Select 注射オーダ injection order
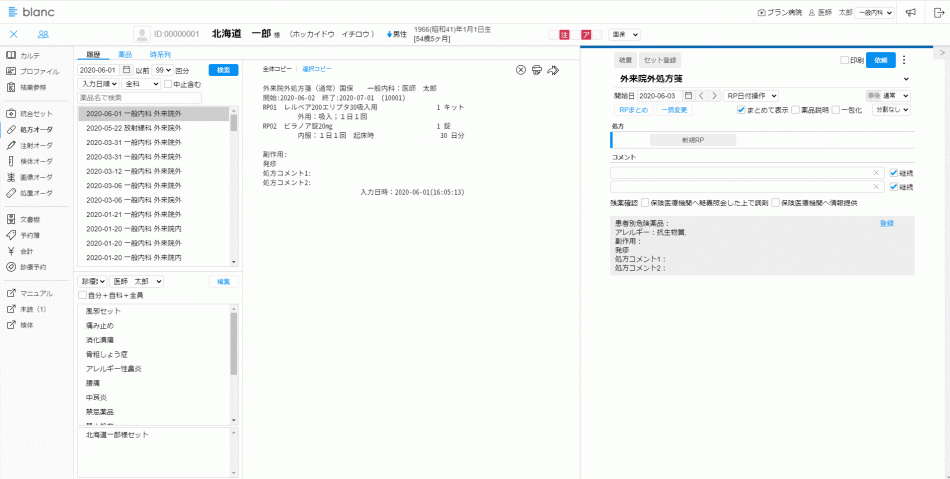 coord(30,145)
